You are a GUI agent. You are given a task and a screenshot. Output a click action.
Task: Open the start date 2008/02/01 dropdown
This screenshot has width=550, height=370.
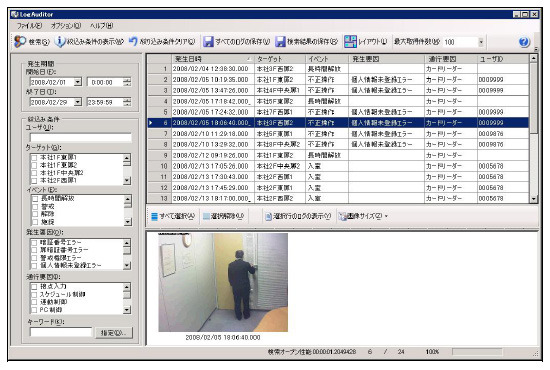click(78, 82)
